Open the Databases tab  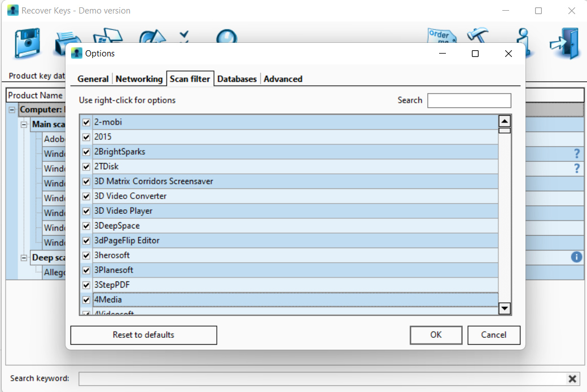tap(237, 79)
